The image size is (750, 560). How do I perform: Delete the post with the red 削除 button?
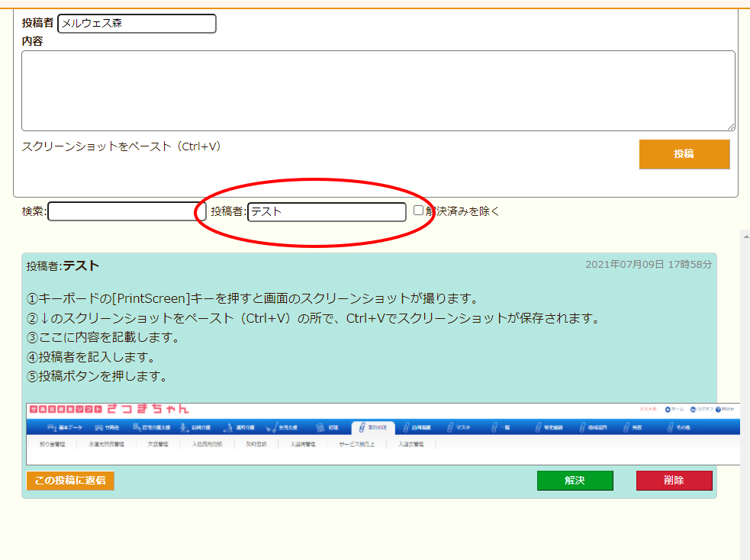point(674,481)
